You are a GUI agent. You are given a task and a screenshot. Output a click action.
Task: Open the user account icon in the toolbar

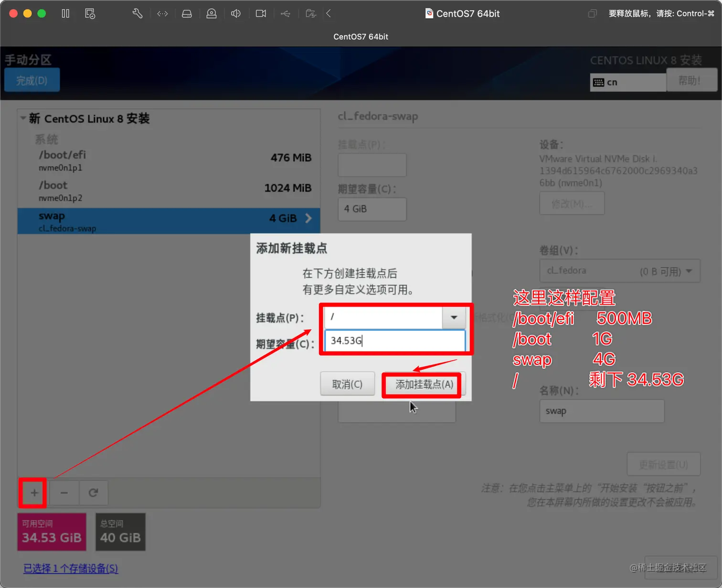pos(212,13)
